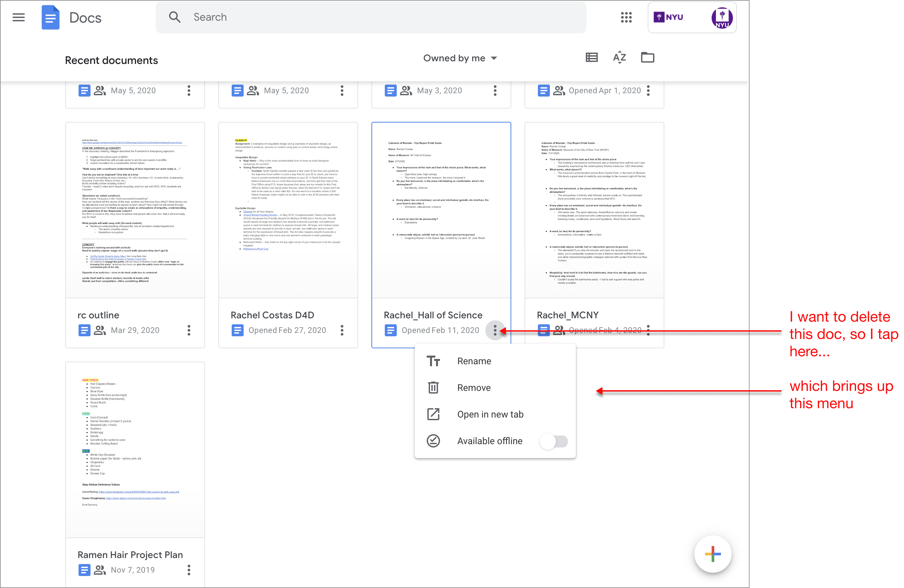Switch to list view layout
The height and width of the screenshot is (588, 904).
point(591,58)
